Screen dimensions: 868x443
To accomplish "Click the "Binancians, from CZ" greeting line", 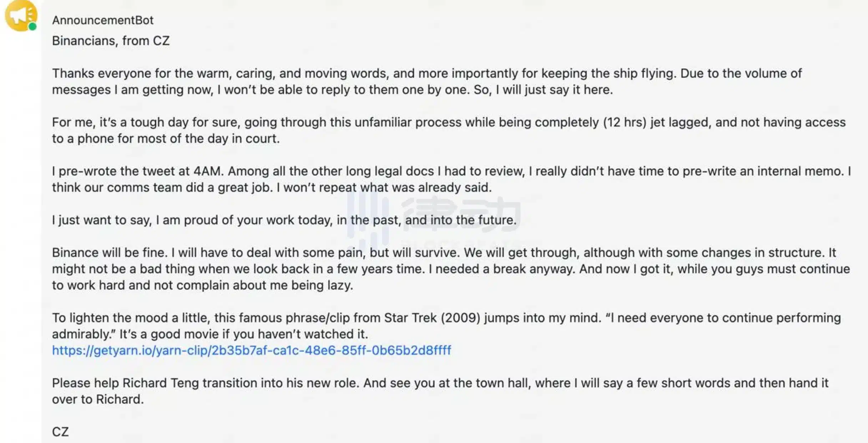I will [x=111, y=41].
